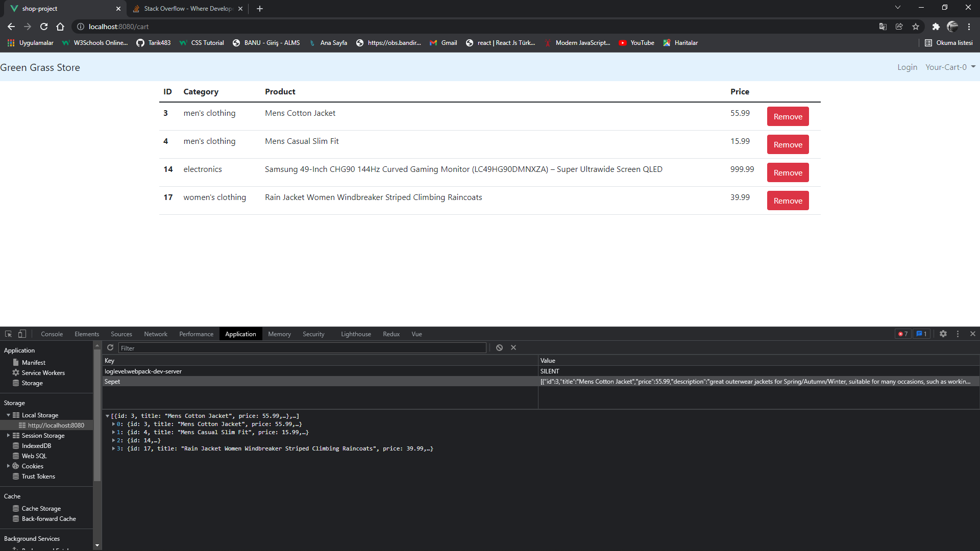Click the refresh storage icon
980x551 pixels.
[x=110, y=348]
